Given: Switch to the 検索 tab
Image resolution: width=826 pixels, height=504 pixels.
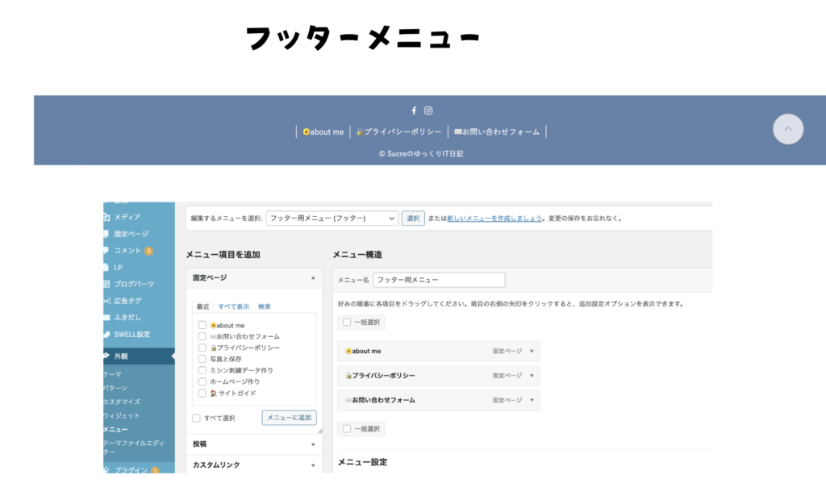Looking at the screenshot, I should point(265,307).
